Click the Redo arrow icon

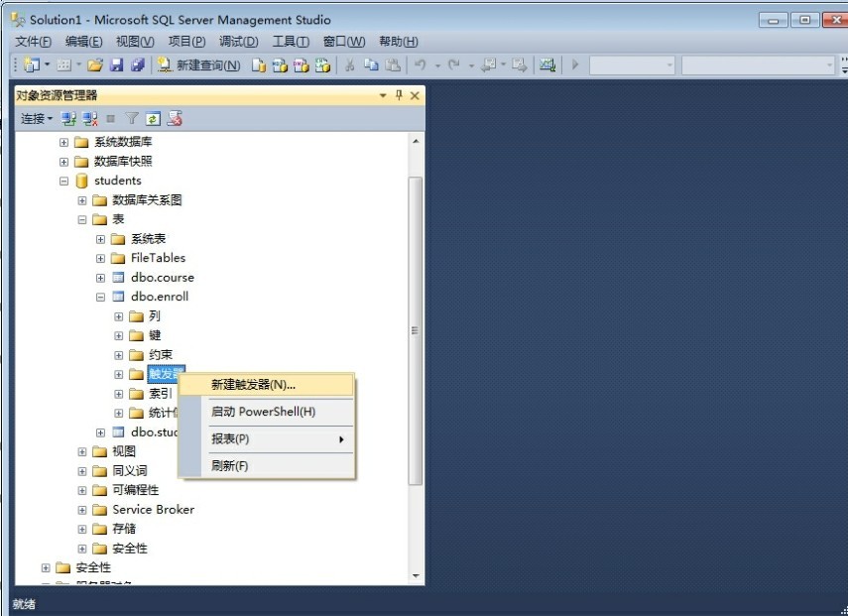(x=453, y=65)
